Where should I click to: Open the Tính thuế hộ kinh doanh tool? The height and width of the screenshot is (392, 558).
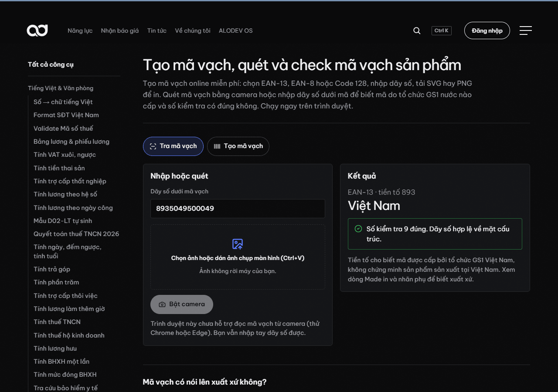pyautogui.click(x=69, y=335)
